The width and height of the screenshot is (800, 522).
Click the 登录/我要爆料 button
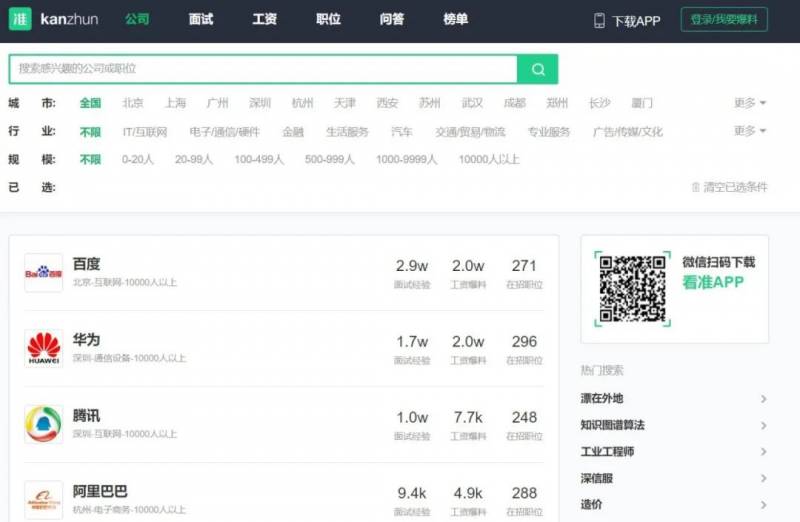(724, 19)
